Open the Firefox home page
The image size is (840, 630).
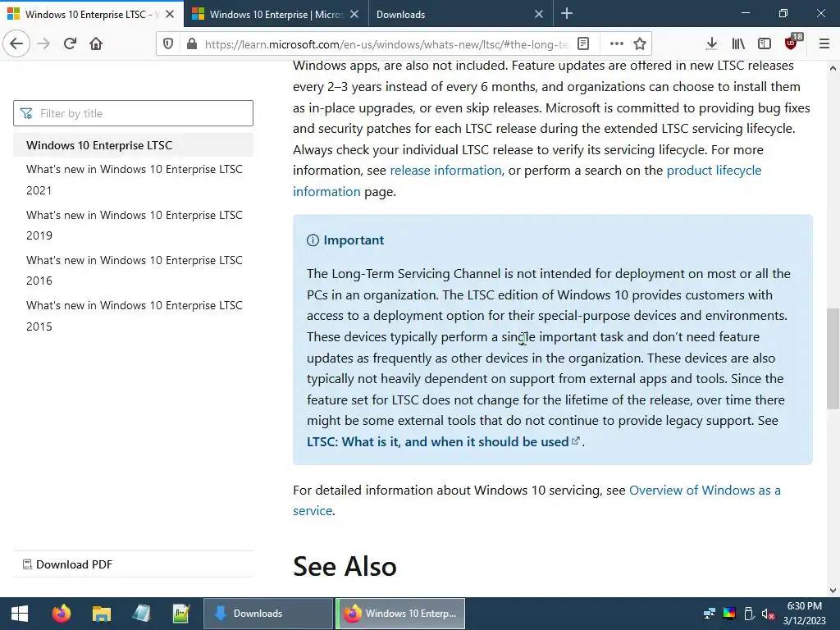(x=96, y=43)
